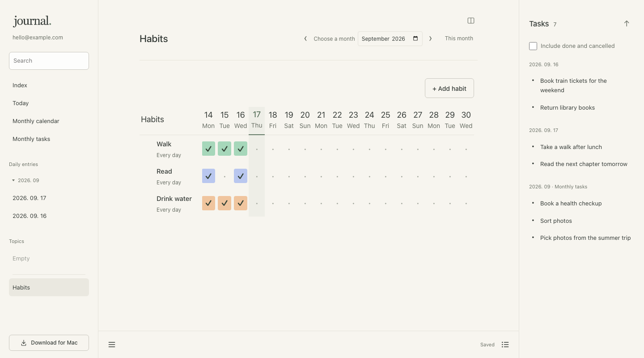This screenshot has height=358, width=644.
Task: Click Download for Mac button
Action: pyautogui.click(x=49, y=343)
